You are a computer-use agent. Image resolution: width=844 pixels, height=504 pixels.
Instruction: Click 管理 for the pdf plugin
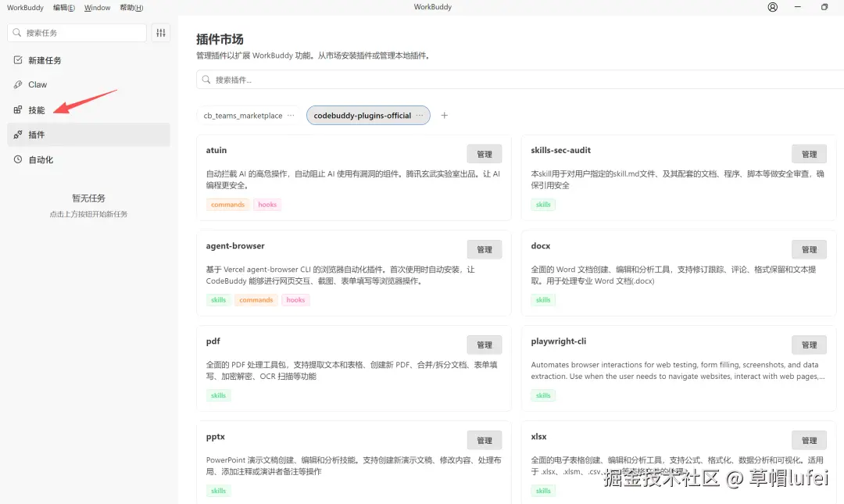(x=485, y=345)
